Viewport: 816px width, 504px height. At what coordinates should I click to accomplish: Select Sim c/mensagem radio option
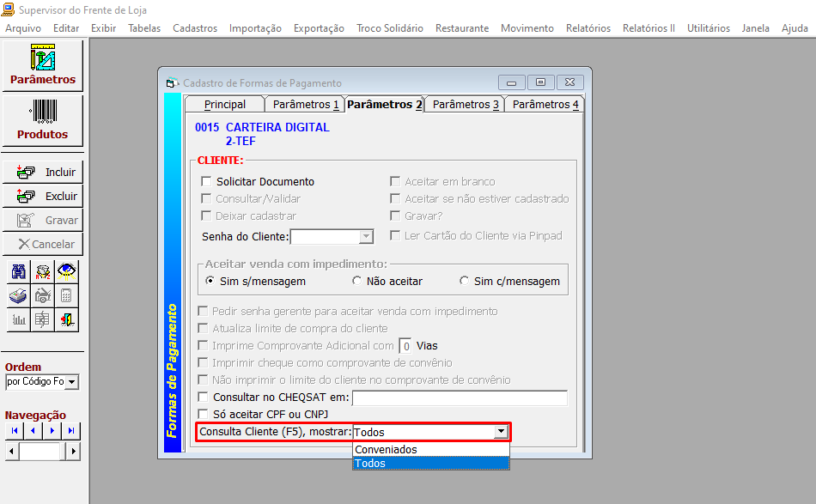point(464,281)
